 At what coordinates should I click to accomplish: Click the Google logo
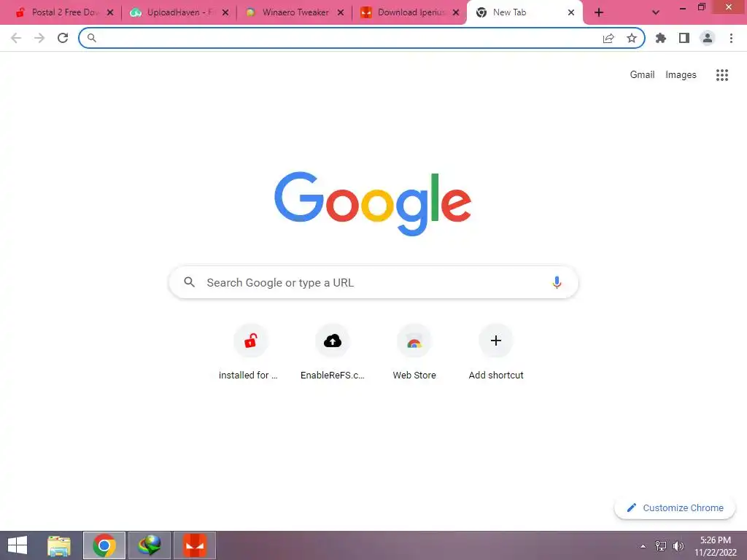tap(373, 203)
